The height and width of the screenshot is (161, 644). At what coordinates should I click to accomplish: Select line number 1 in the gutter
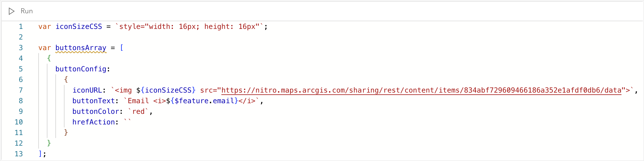coord(21,27)
